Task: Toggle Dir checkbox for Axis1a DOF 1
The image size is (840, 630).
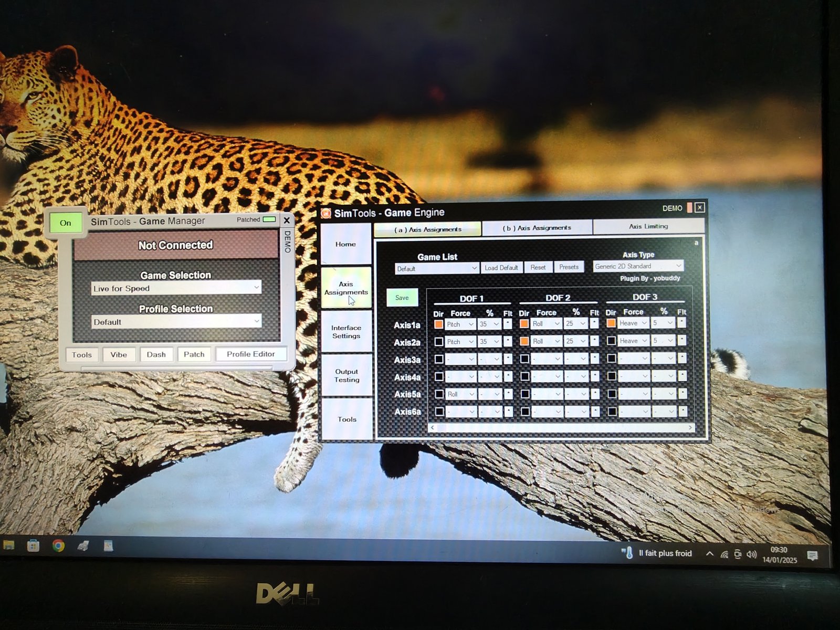Action: (x=439, y=324)
